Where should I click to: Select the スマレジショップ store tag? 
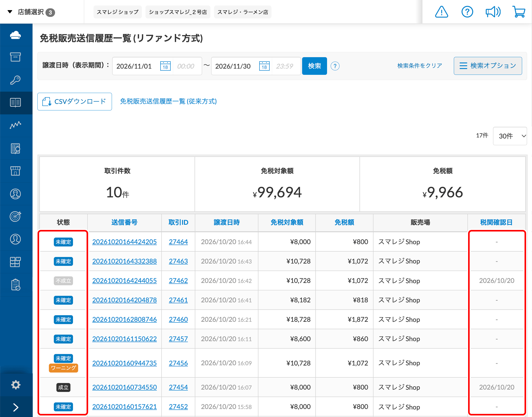(118, 12)
